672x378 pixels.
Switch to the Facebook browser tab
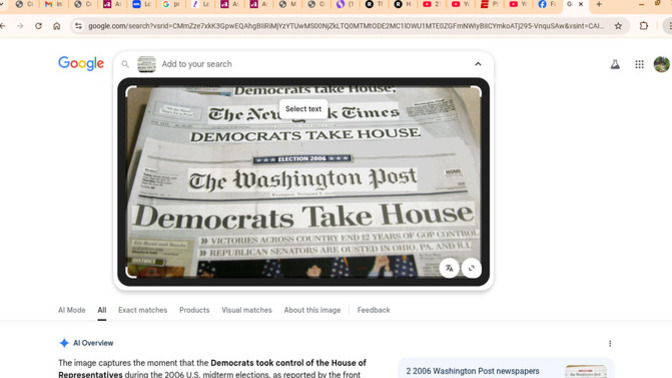coord(547,4)
